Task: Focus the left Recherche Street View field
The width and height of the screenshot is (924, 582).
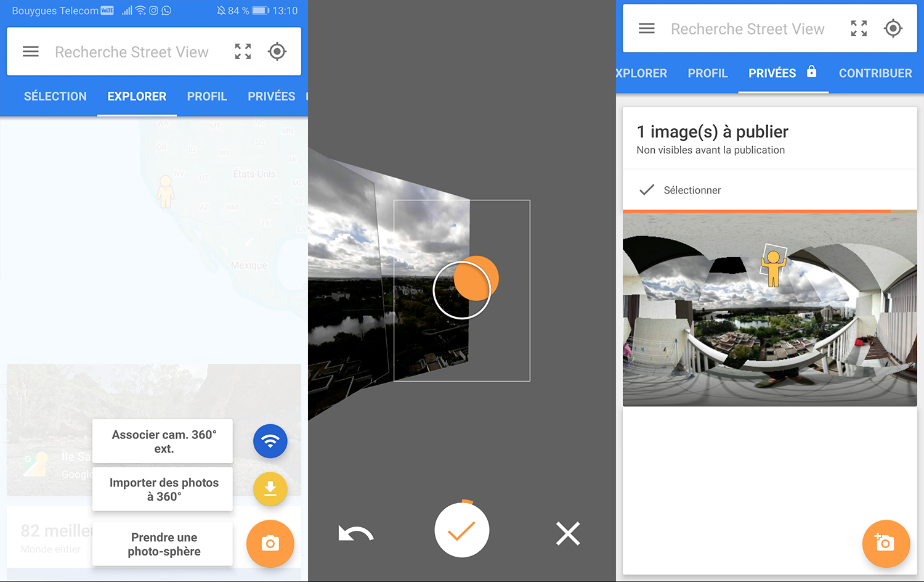Action: pyautogui.click(x=132, y=52)
